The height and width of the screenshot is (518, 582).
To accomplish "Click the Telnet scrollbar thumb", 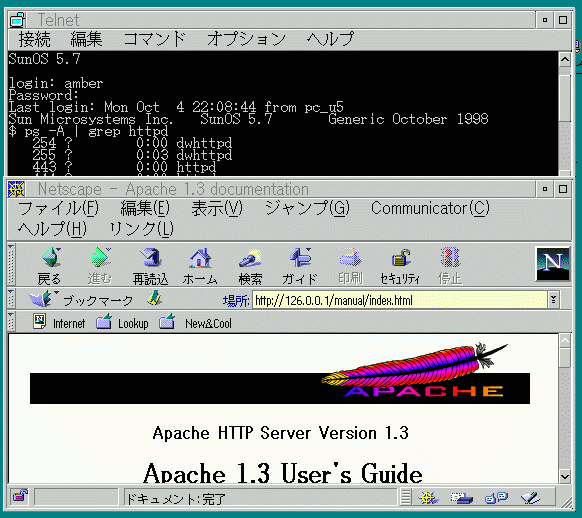I will point(565,98).
